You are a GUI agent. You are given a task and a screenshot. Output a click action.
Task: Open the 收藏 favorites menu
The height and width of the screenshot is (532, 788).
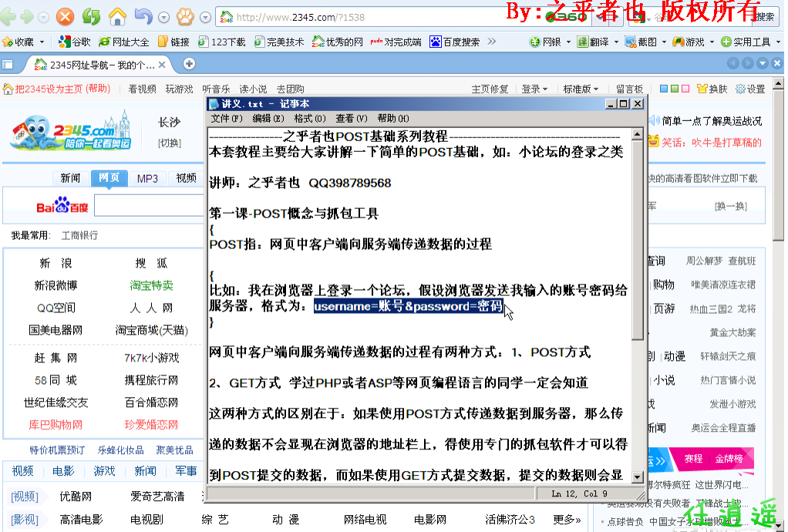23,42
